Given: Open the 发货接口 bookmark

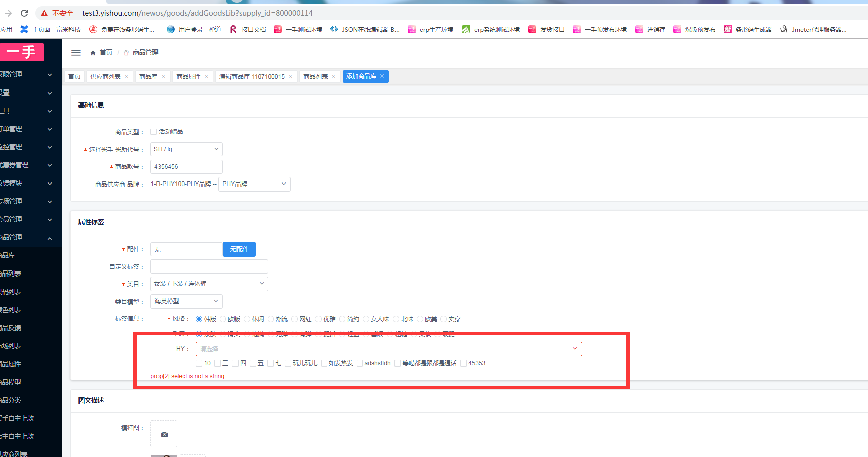Looking at the screenshot, I should 546,30.
